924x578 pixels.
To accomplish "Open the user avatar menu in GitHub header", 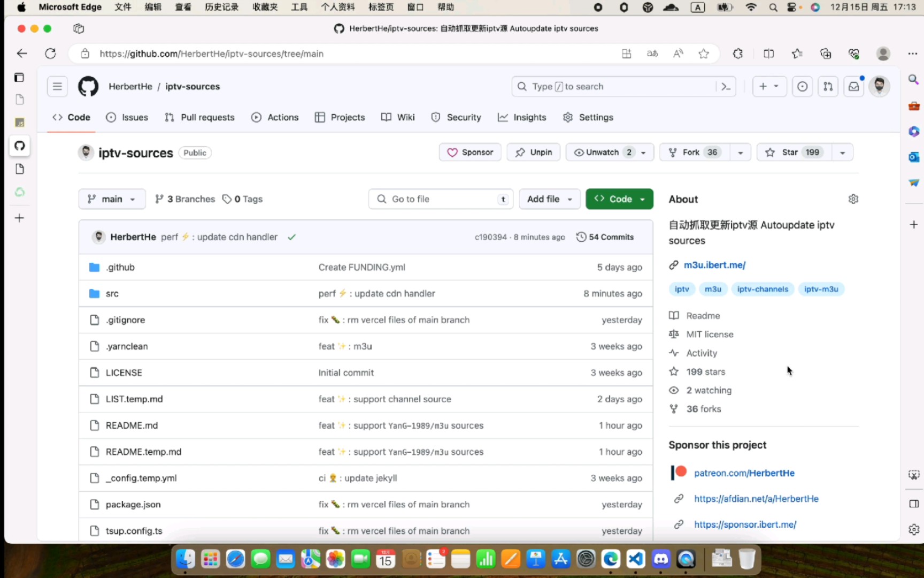I will point(880,86).
